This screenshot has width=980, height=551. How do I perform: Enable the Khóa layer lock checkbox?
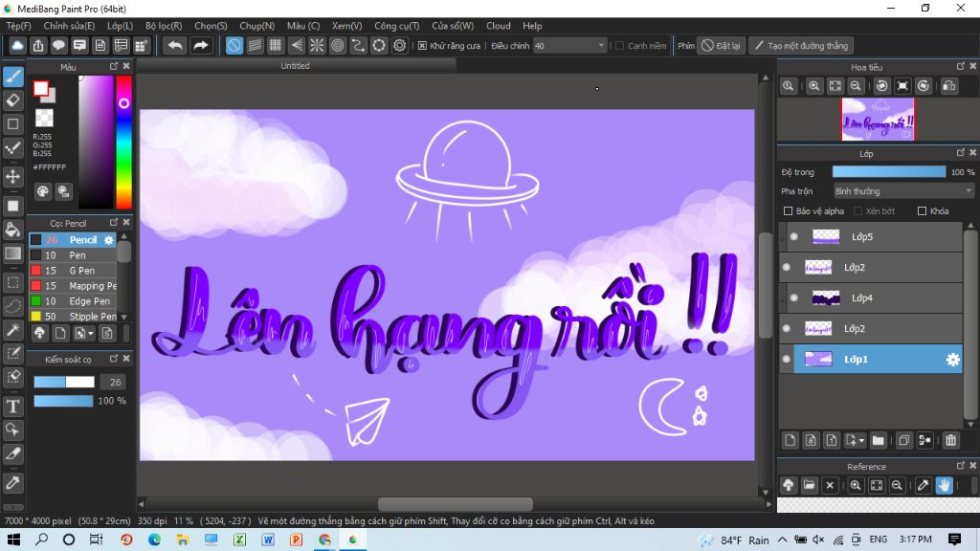(x=922, y=211)
